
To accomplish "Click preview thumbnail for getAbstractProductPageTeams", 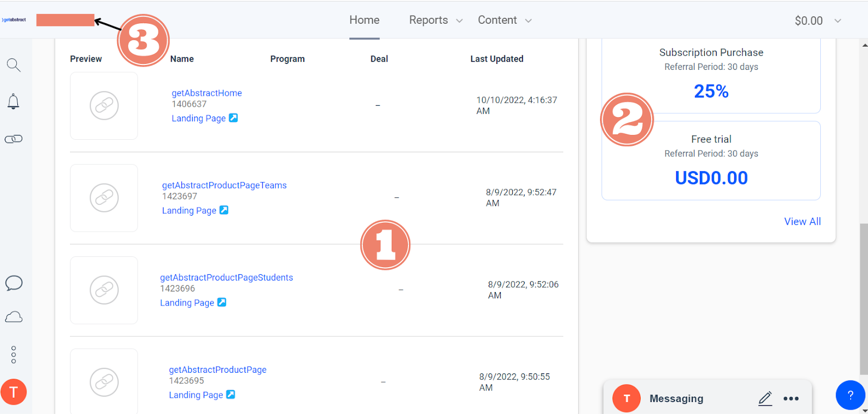I will (x=104, y=198).
